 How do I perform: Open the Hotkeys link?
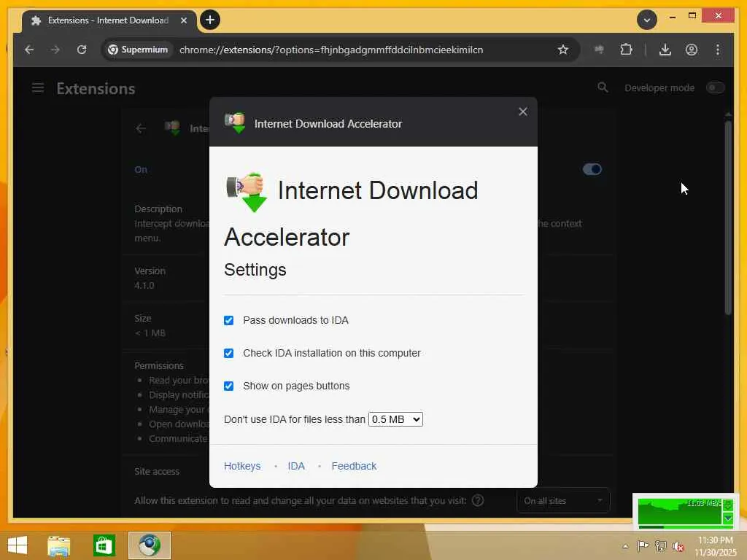[x=242, y=466]
